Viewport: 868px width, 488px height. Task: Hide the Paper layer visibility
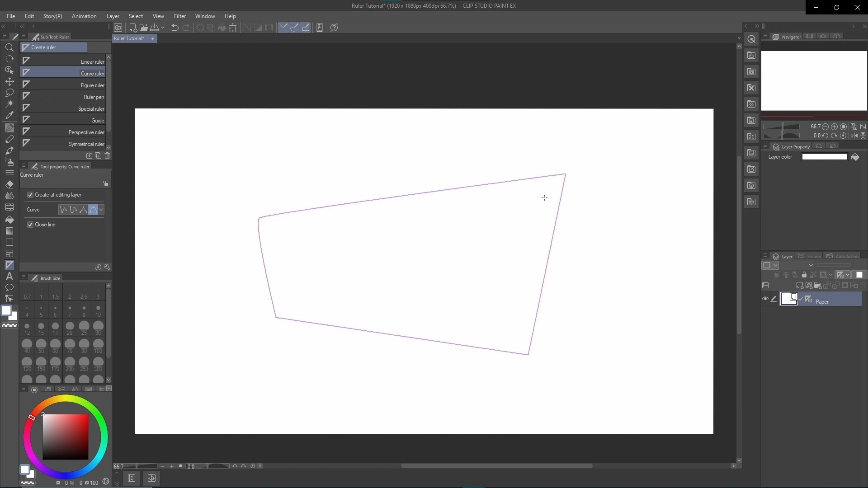(765, 299)
